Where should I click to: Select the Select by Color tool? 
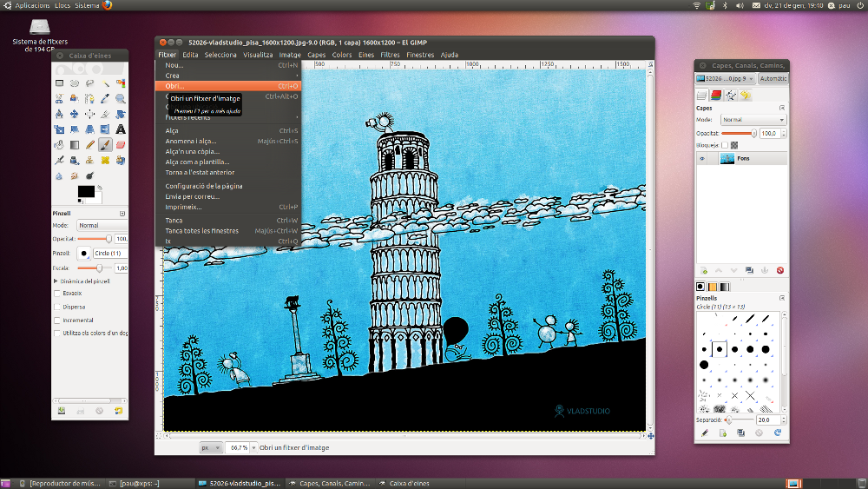(x=120, y=83)
